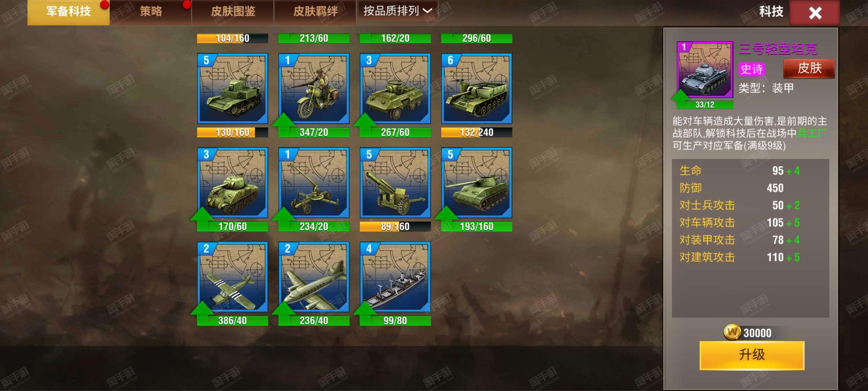This screenshot has height=391, width=868.
Task: Switch to the 策略 tab
Action: tap(151, 12)
